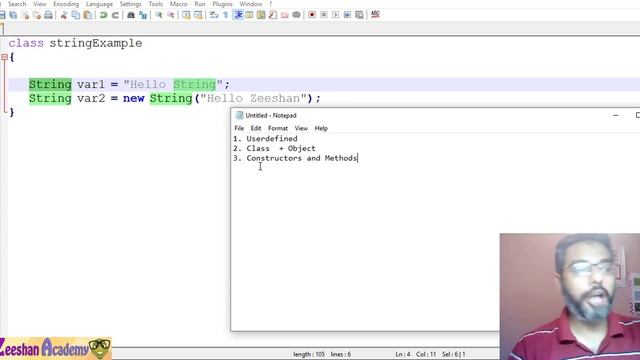Toggle synchronize horizontal scrolling icon

(198, 15)
